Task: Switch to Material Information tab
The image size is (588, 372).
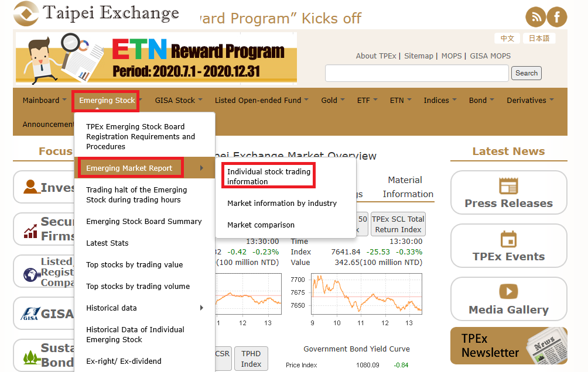Action: pos(408,187)
